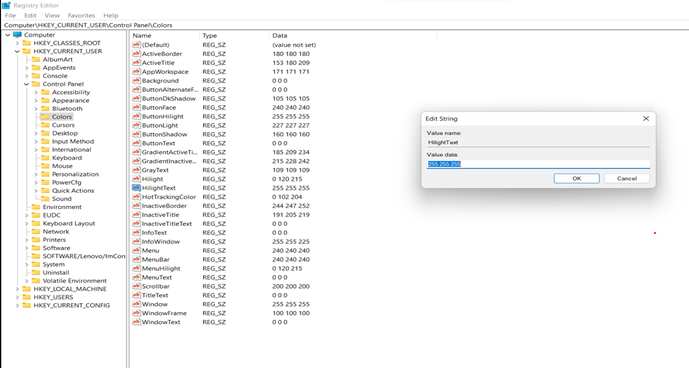Open the File menu
This screenshot has width=689, height=368.
(x=10, y=15)
